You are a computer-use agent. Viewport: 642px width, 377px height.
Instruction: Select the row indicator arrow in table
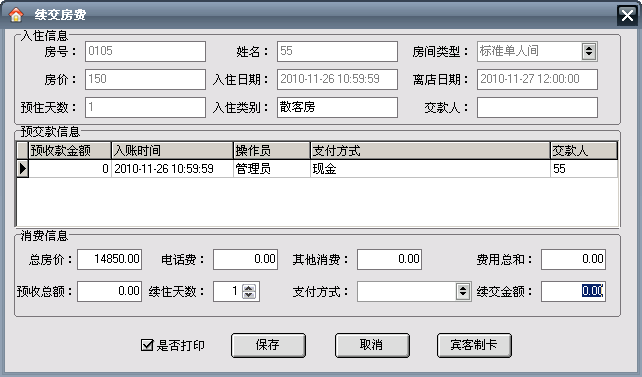pos(23,169)
